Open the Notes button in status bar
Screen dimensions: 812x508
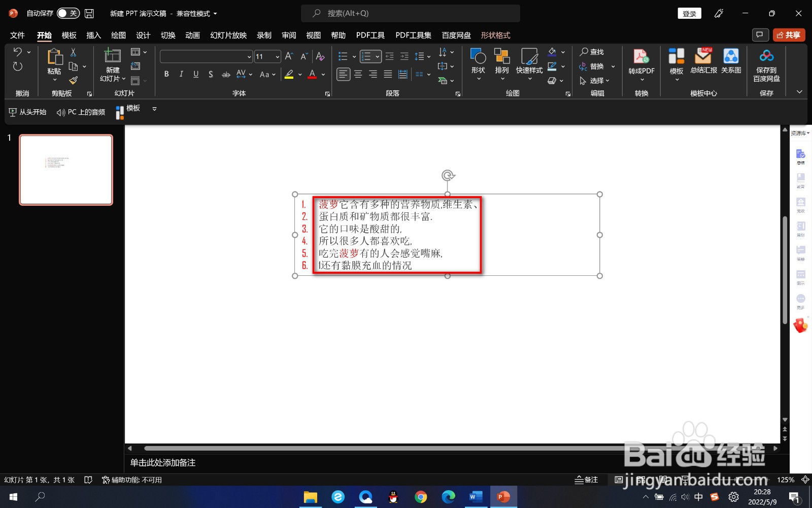pyautogui.click(x=586, y=480)
